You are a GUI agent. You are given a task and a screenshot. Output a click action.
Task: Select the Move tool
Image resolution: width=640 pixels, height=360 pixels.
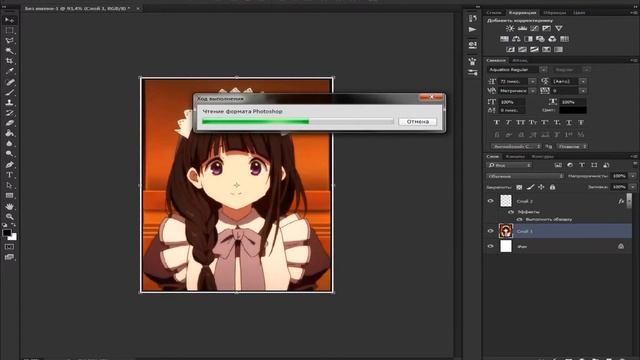[9, 20]
